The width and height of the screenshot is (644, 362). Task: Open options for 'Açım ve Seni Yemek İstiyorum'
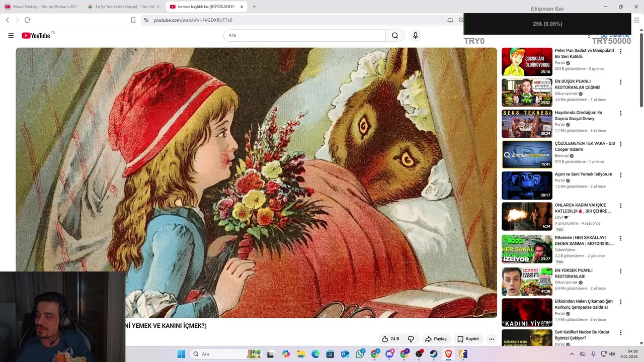[620, 175]
